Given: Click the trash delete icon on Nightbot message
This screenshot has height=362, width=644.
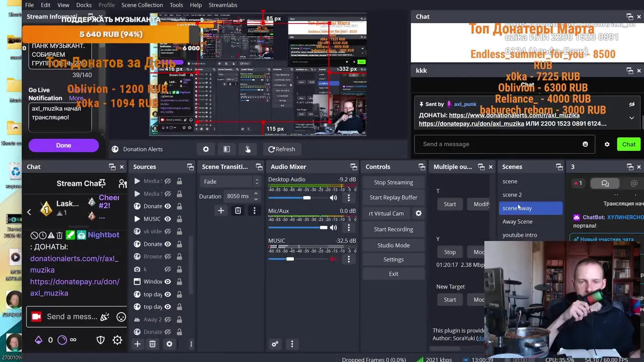Looking at the screenshot, I should 59,235.
